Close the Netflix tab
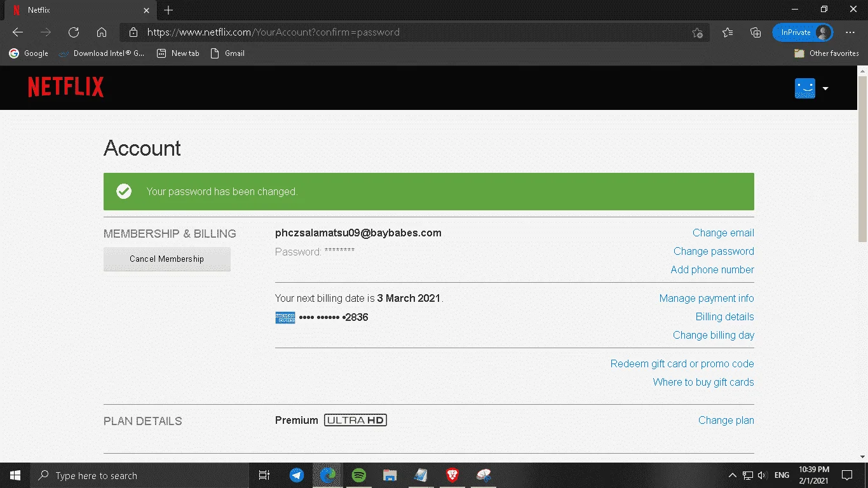The image size is (868, 488). click(x=146, y=10)
